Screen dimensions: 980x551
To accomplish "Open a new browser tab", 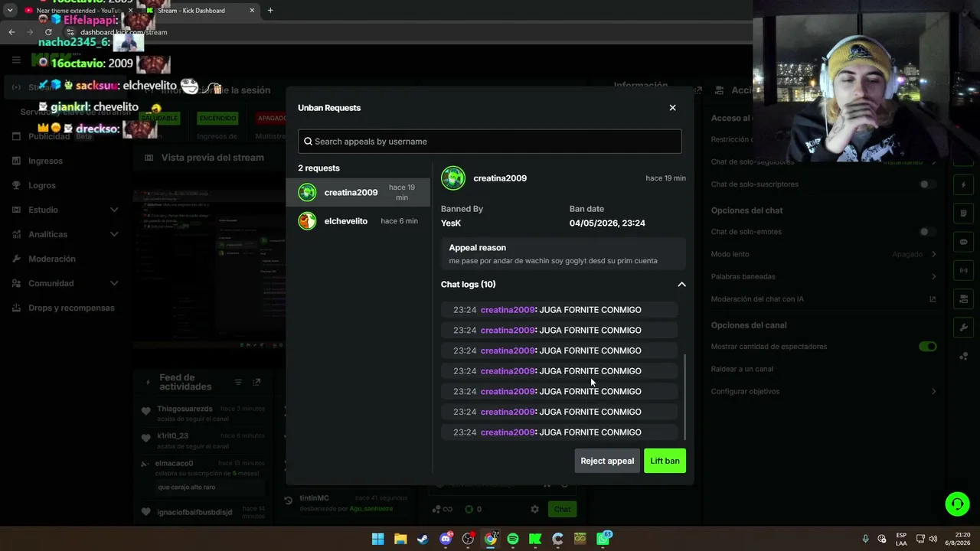I will (x=270, y=11).
